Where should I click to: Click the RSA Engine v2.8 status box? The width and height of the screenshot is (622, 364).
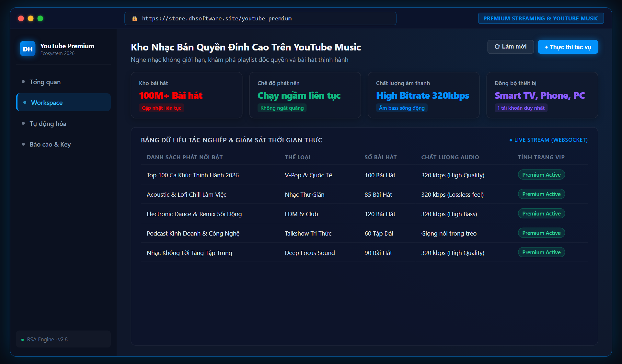click(63, 339)
